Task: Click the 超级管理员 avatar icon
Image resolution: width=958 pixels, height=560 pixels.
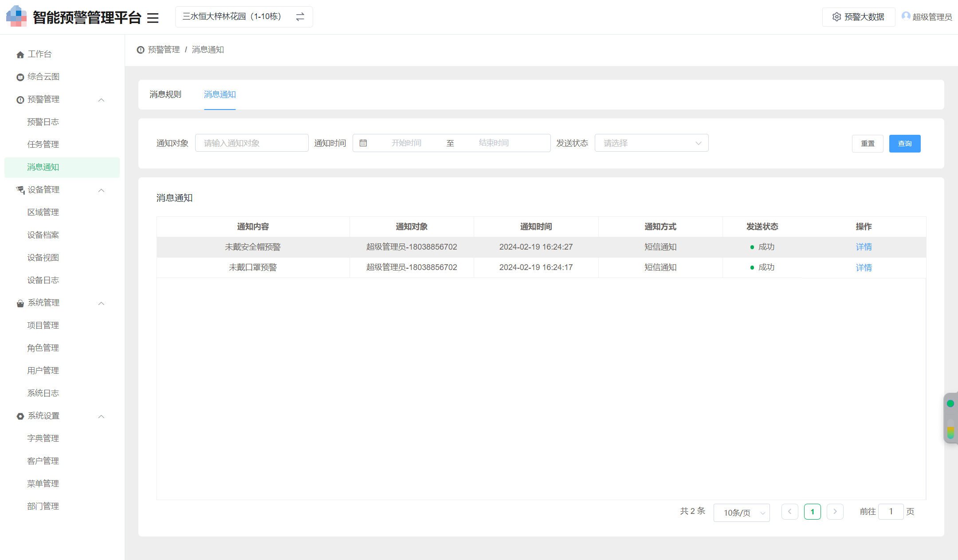Action: pos(906,16)
